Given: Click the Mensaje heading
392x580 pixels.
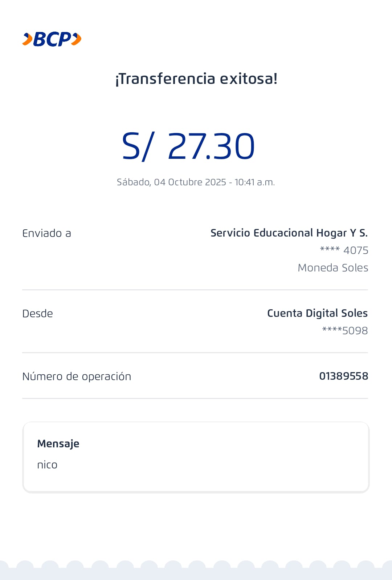Looking at the screenshot, I should click(58, 444).
